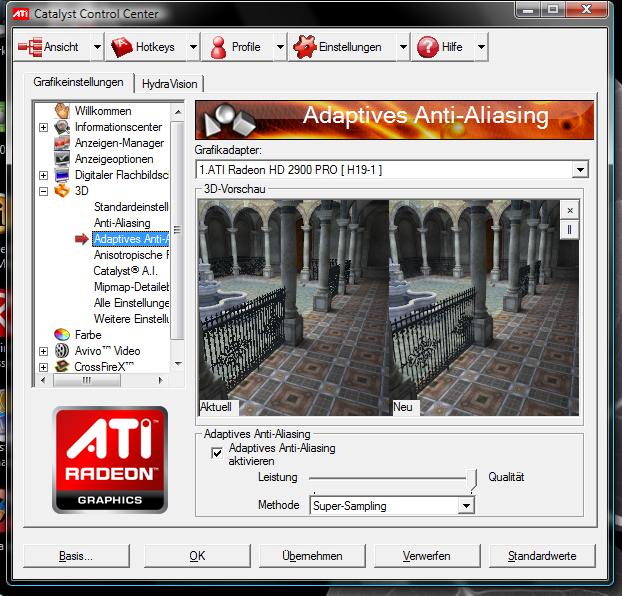
Task: Close the 3D preview with x button
Action: click(x=570, y=210)
